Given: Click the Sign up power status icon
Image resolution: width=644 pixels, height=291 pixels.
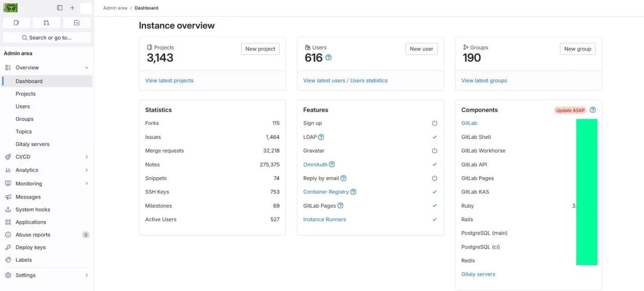Looking at the screenshot, I should click(435, 123).
